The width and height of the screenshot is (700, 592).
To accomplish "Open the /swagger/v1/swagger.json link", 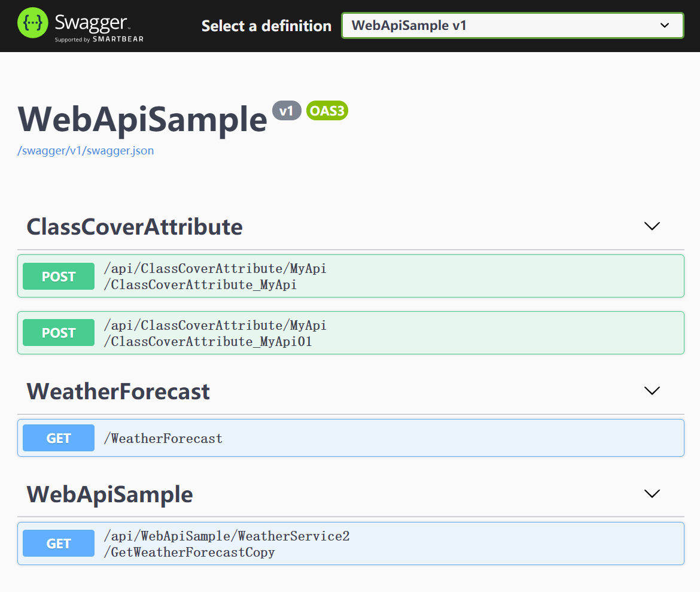I will pyautogui.click(x=86, y=151).
